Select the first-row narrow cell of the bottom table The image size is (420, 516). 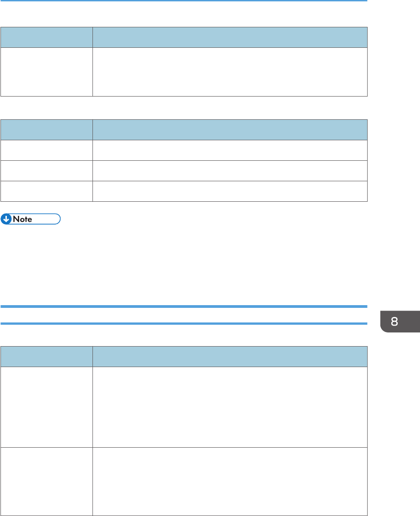(x=47, y=407)
